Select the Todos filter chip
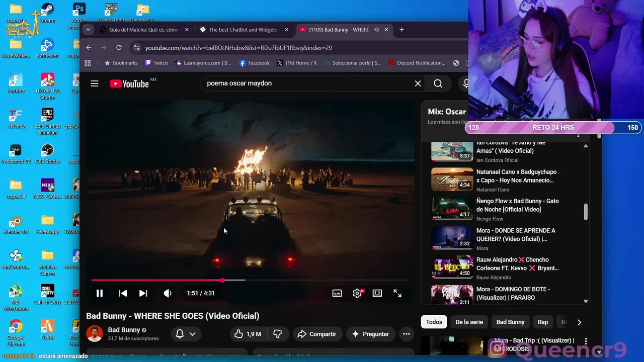The height and width of the screenshot is (362, 644). (434, 322)
